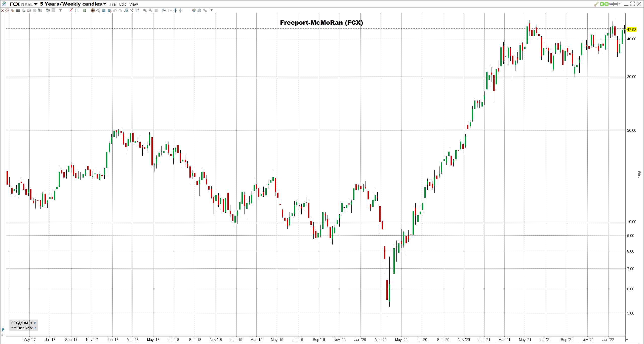Viewport: 644px width, 344px height.
Task: Click the greyed bar with left arrow icon
Action: click(170, 10)
